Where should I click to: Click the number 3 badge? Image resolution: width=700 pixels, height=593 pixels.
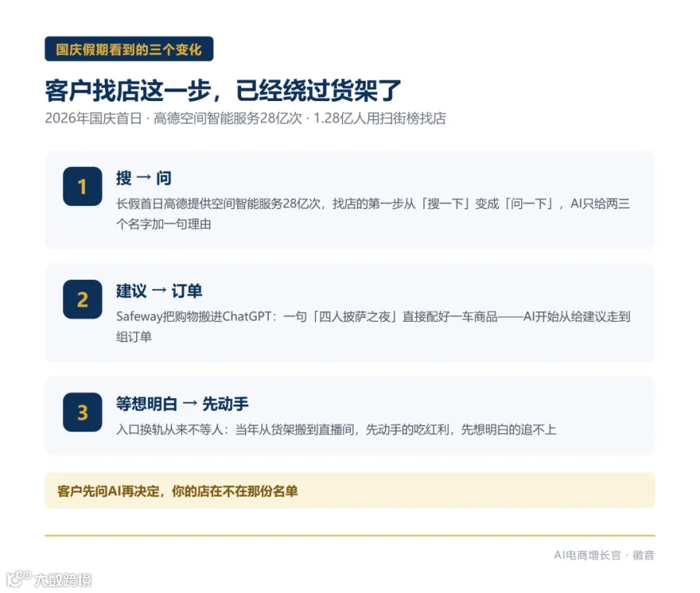coord(82,412)
